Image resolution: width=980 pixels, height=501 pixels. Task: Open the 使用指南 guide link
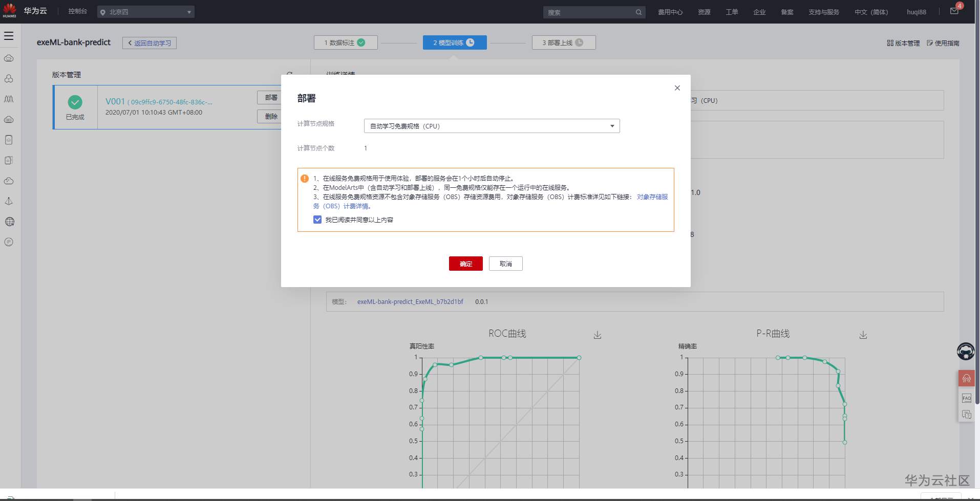coord(943,43)
